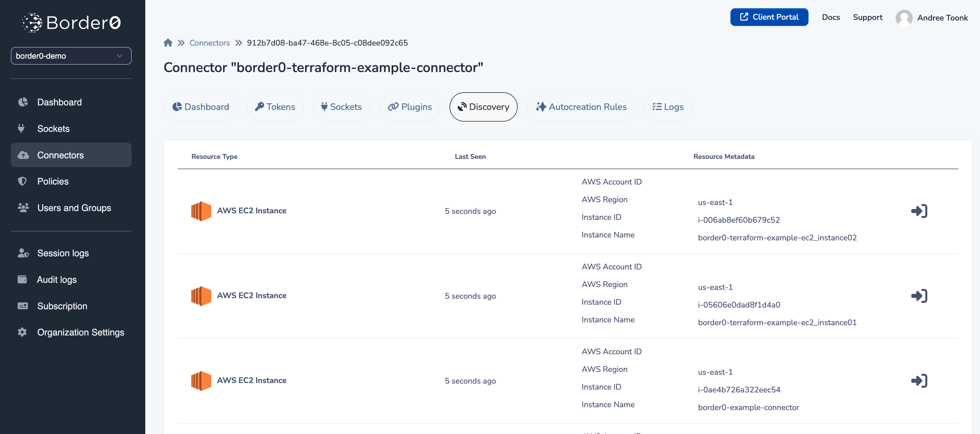Click the Session logs user icon
The image size is (980, 434).
coord(23,253)
